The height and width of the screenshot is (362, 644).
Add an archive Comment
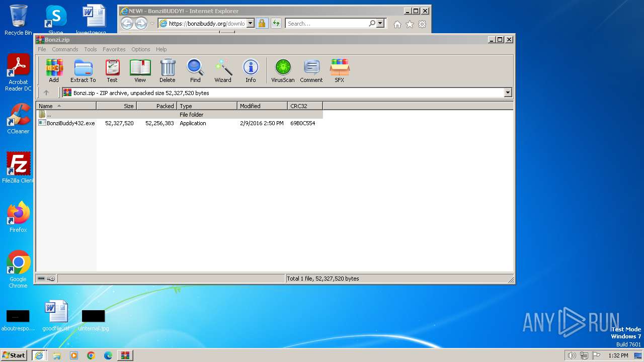tap(311, 71)
